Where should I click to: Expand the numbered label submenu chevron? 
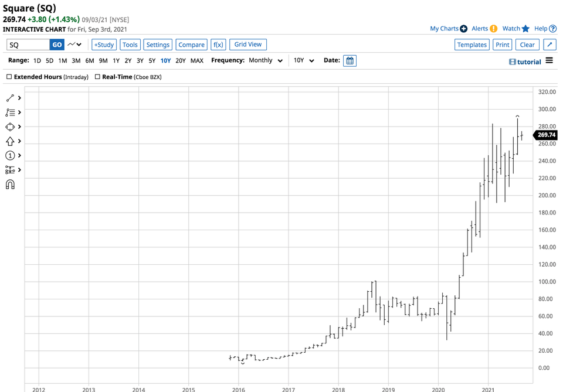19,156
